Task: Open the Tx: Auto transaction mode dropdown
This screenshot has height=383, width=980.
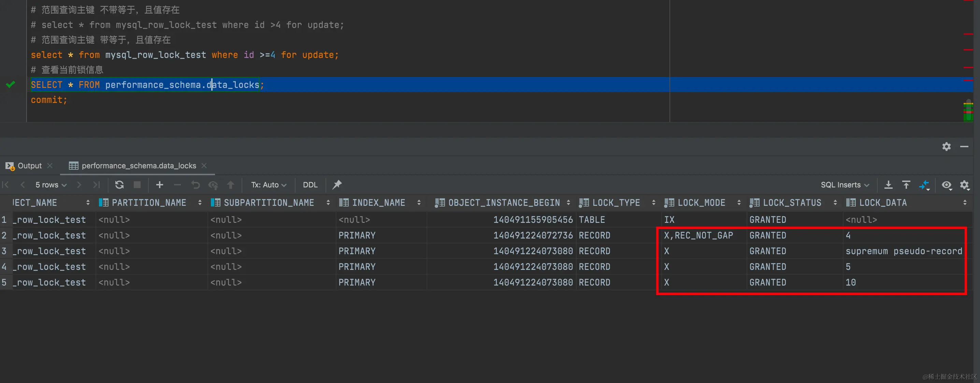Action: point(269,185)
